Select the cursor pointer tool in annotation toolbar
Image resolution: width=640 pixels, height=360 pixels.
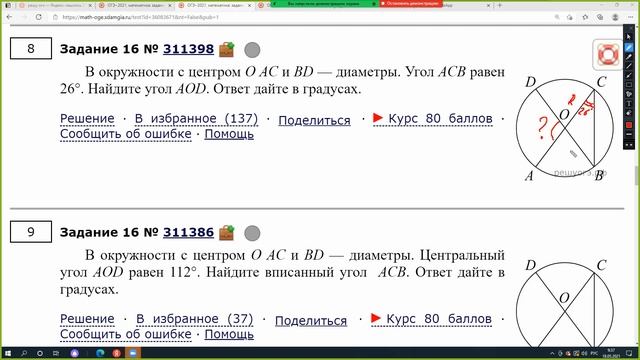tap(629, 37)
